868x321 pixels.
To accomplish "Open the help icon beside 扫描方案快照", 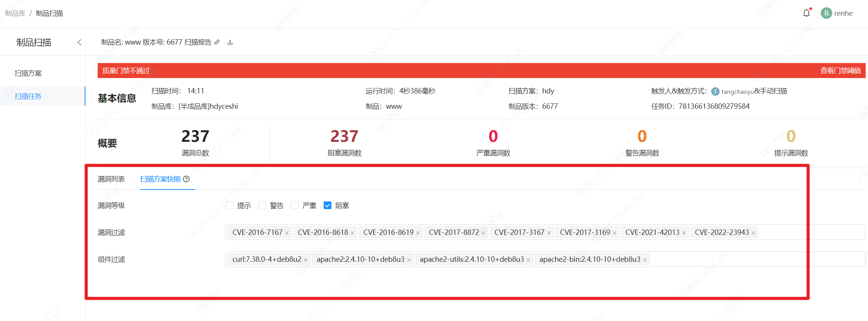I will (186, 179).
